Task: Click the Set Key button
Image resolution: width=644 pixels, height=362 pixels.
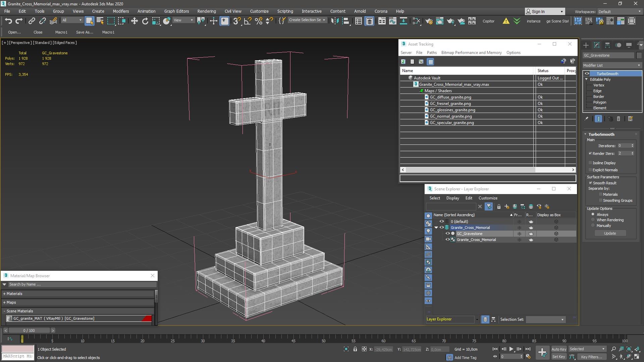Action: pyautogui.click(x=558, y=357)
